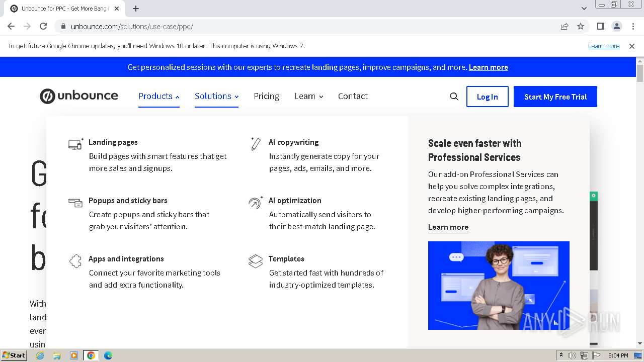This screenshot has width=644, height=362.
Task: Click the Professional Services promo image
Action: tap(499, 286)
